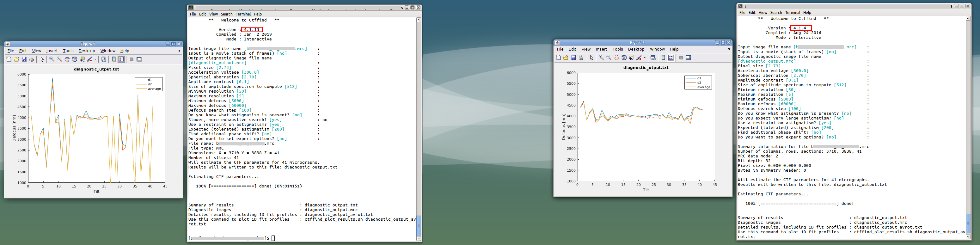Activate Data Cursor tool in Figure 1
This screenshot has width=980, height=245.
tap(82, 59)
